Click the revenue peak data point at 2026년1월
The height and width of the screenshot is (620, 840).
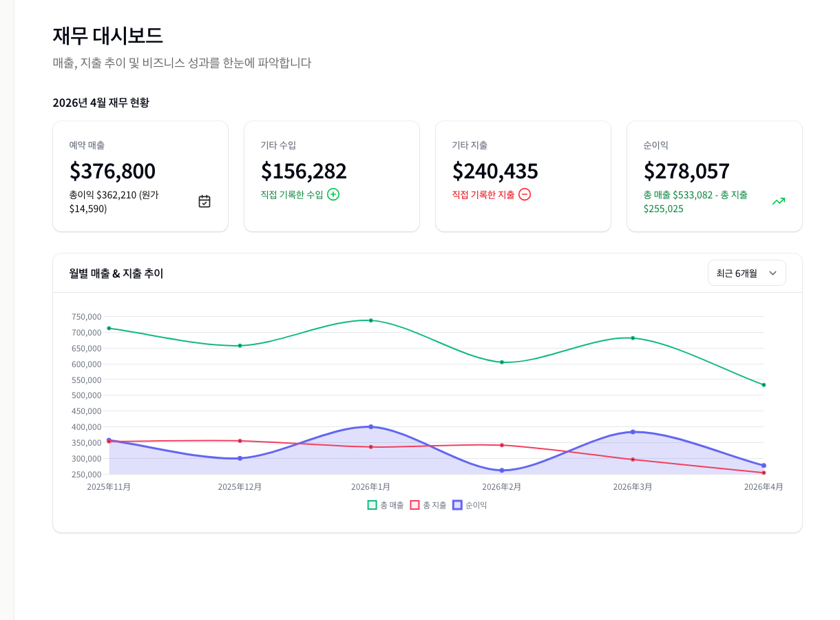(x=370, y=320)
